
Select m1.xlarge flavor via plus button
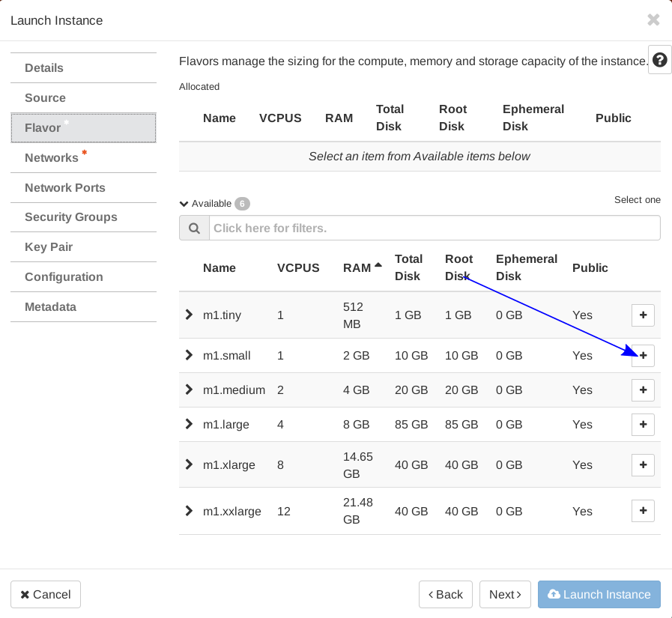coord(643,465)
